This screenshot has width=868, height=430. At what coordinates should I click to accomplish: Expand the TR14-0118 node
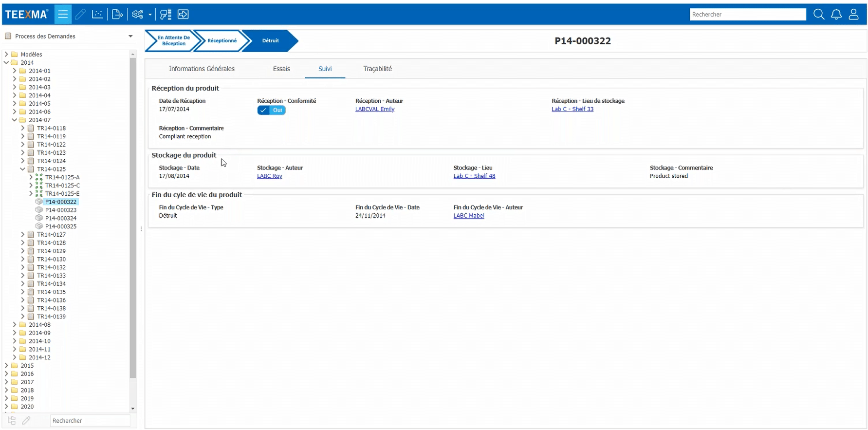[23, 128]
